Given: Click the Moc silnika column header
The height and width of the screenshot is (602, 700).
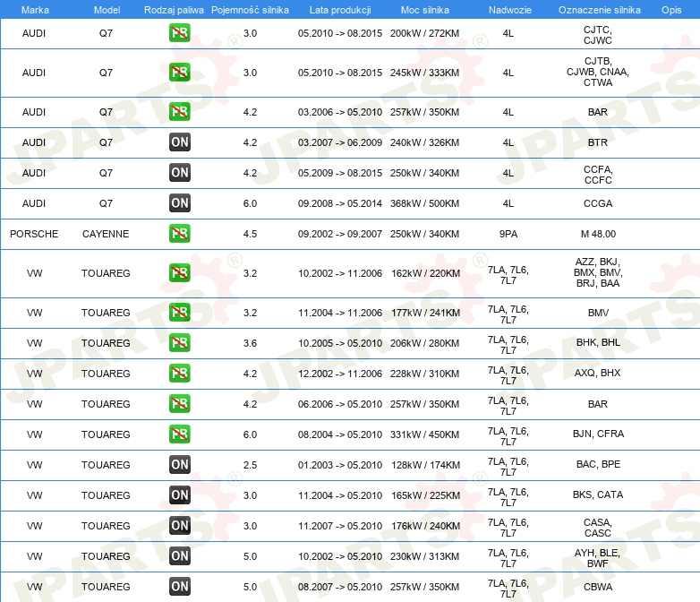Looking at the screenshot, I should [x=424, y=10].
